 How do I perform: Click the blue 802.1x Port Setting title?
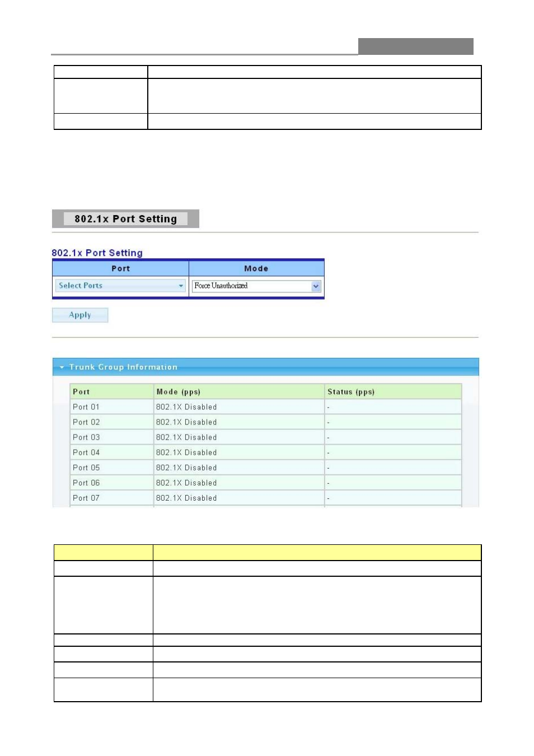click(x=97, y=253)
